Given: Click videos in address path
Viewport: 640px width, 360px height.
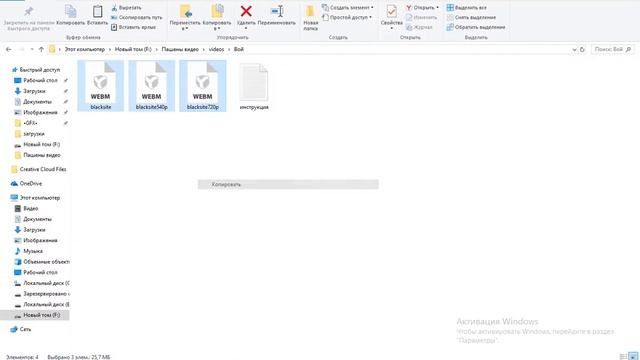Looking at the screenshot, I should pos(216,49).
